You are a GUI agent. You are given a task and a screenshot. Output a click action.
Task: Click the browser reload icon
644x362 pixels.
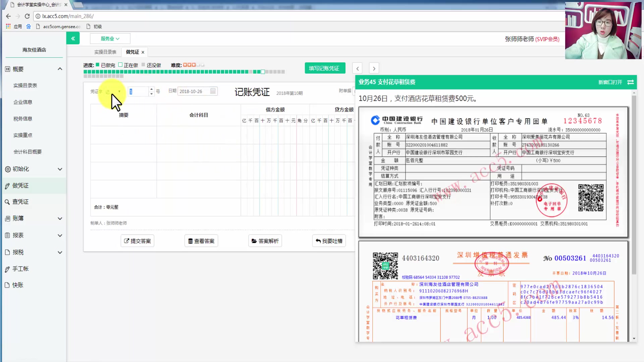tap(27, 16)
